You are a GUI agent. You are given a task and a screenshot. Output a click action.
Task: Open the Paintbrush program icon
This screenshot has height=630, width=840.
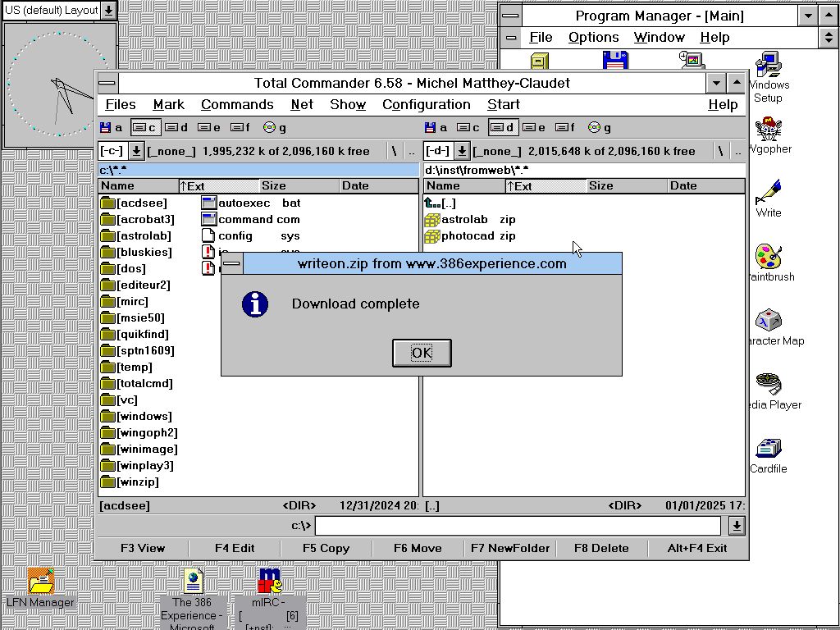(768, 258)
